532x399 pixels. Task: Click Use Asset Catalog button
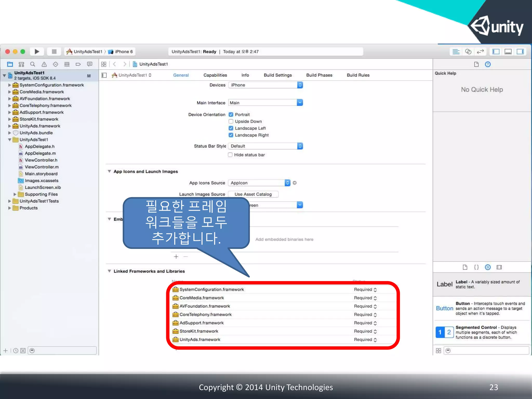[x=253, y=194]
